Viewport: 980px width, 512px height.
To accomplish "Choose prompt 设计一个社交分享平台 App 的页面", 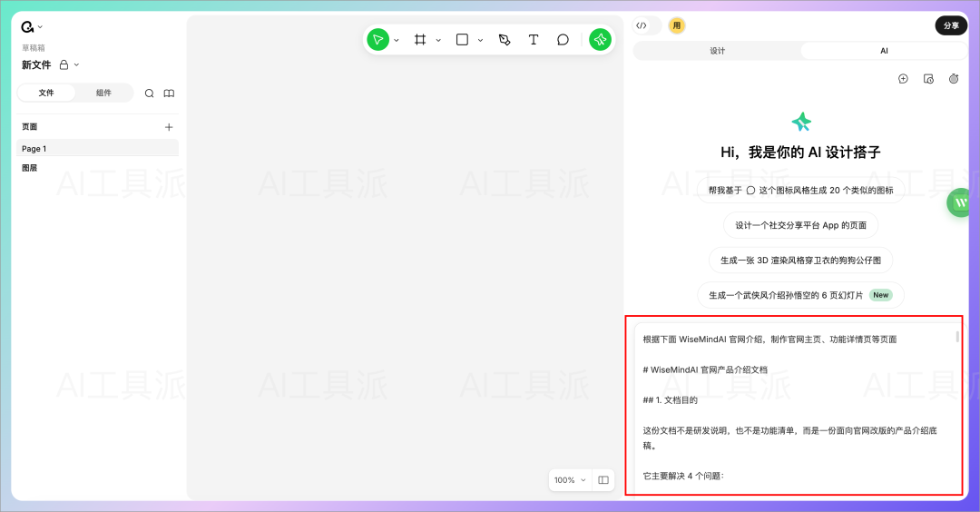I will click(800, 225).
